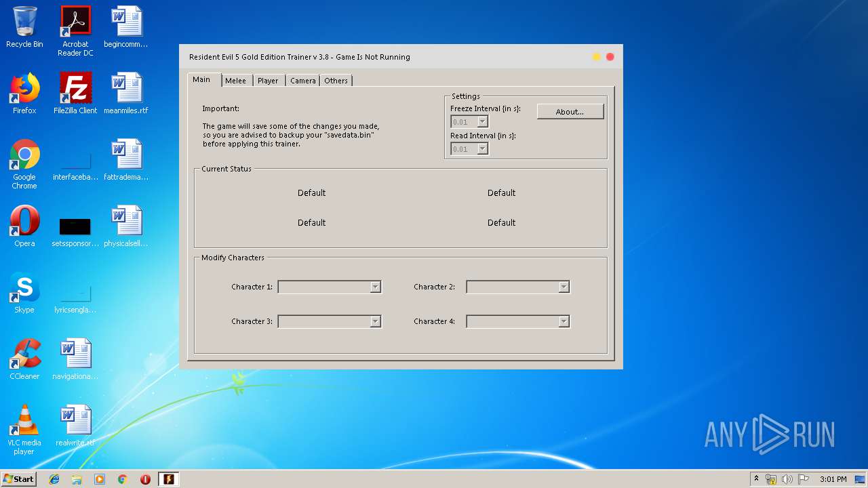Open the begincomm document icon
The image size is (868, 488).
(126, 28)
